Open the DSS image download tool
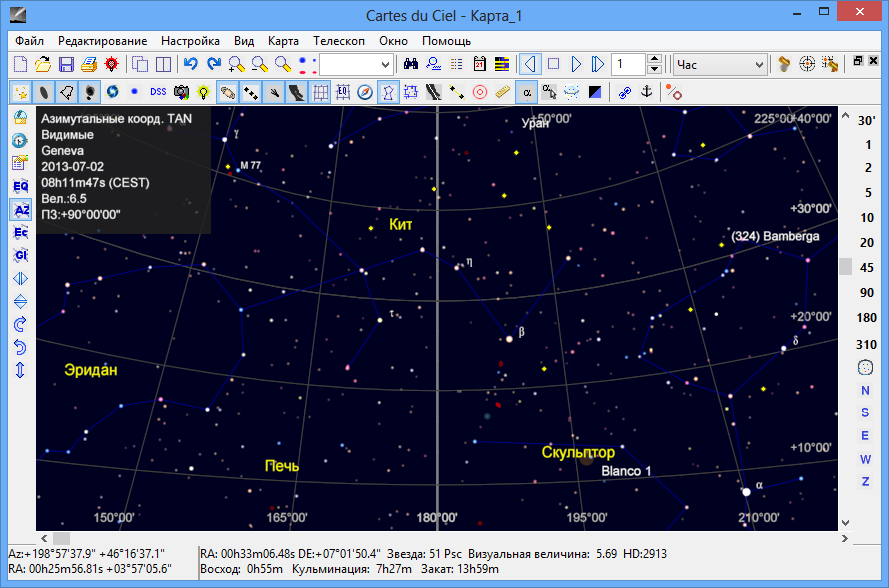The height and width of the screenshot is (588, 889). [158, 92]
